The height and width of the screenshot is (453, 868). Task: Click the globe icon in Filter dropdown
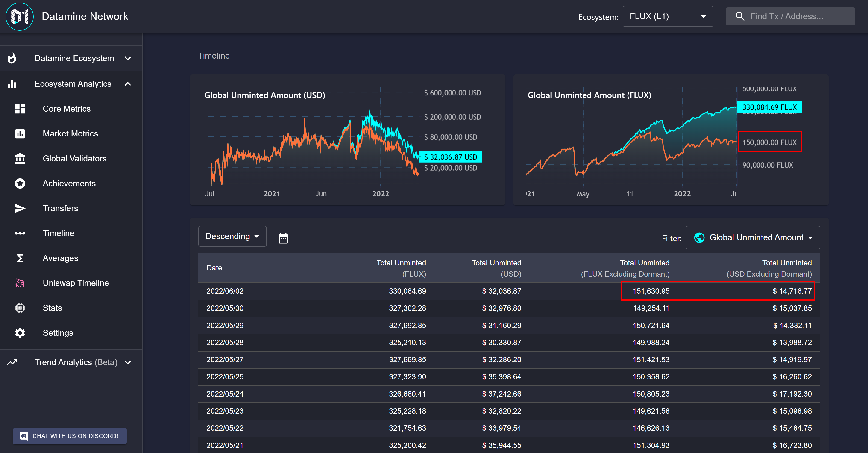click(699, 237)
